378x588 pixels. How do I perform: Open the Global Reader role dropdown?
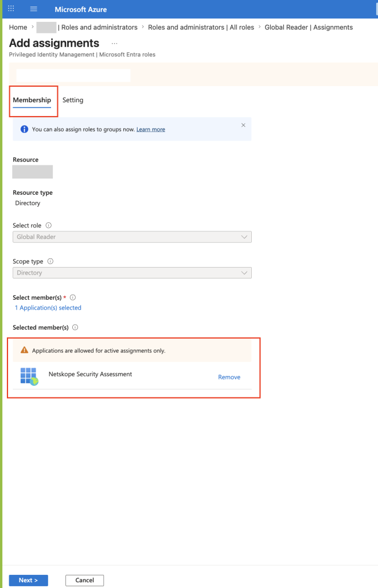pos(132,237)
